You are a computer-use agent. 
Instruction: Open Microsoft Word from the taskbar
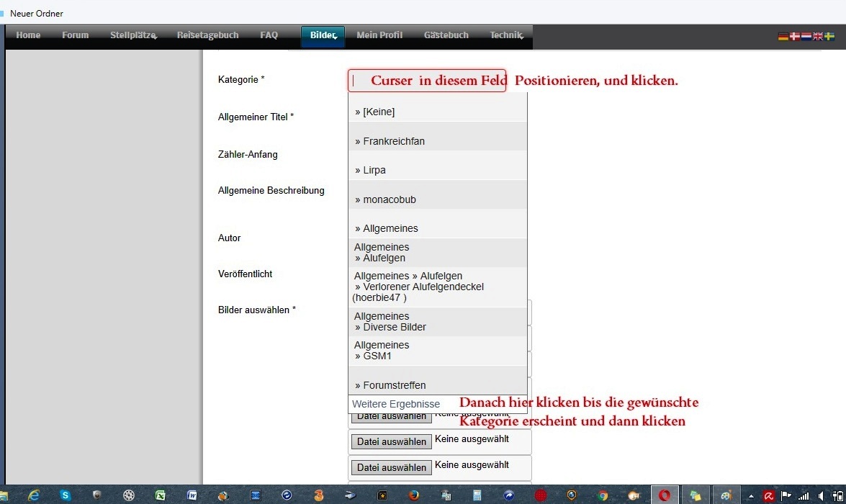[192, 495]
